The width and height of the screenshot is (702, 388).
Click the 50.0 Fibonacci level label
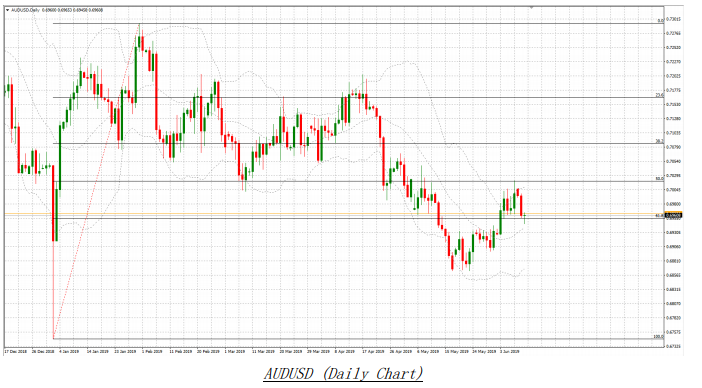659,179
